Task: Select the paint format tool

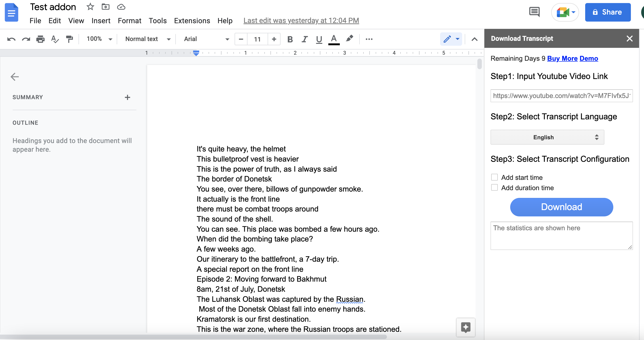Action: [69, 39]
